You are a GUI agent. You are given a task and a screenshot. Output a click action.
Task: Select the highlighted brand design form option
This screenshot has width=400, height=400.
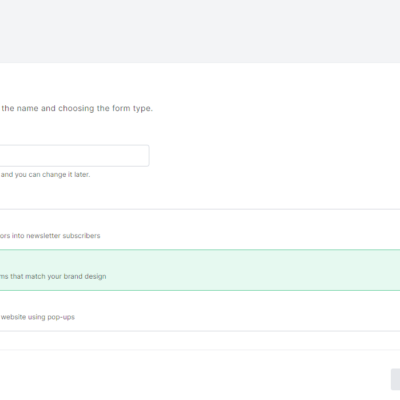click(200, 270)
